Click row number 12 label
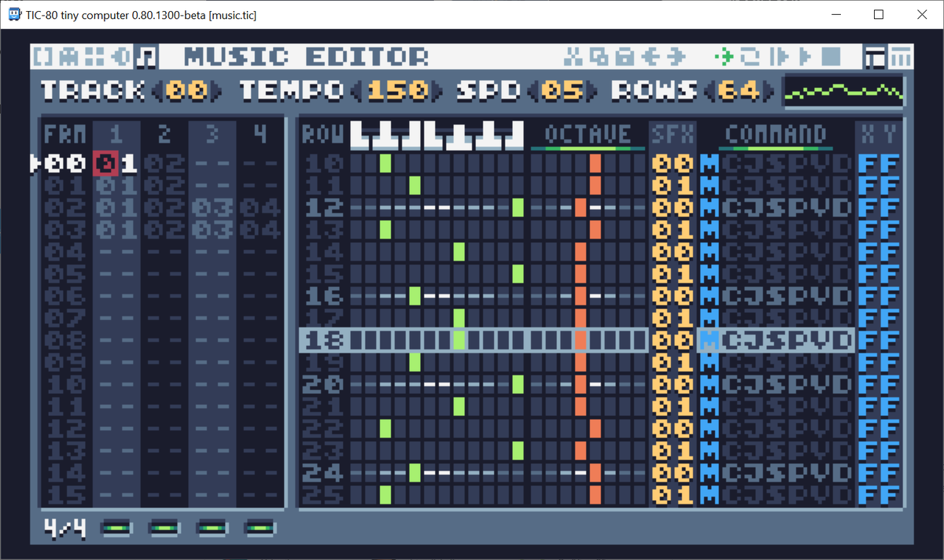Screen dimensions: 944x560 pyautogui.click(x=323, y=208)
